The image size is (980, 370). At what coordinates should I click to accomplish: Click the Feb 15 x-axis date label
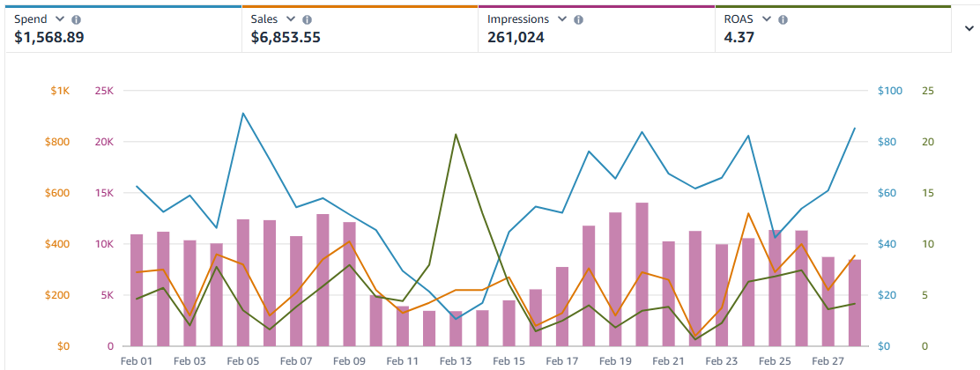pos(509,361)
